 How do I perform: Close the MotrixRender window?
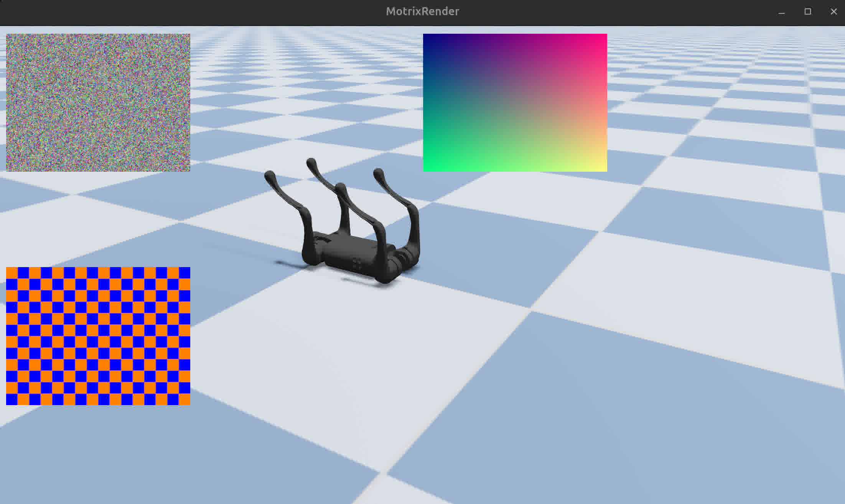pyautogui.click(x=833, y=12)
